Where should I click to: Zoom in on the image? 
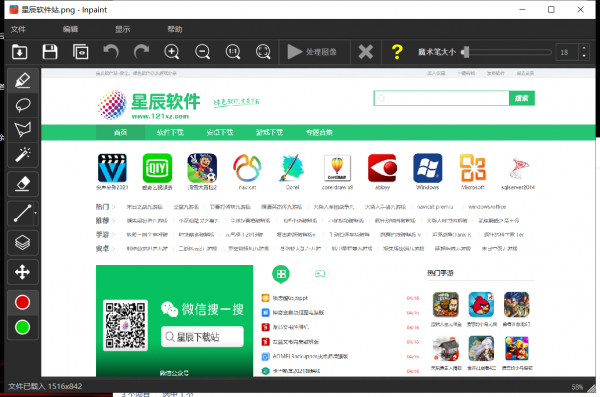[x=172, y=52]
